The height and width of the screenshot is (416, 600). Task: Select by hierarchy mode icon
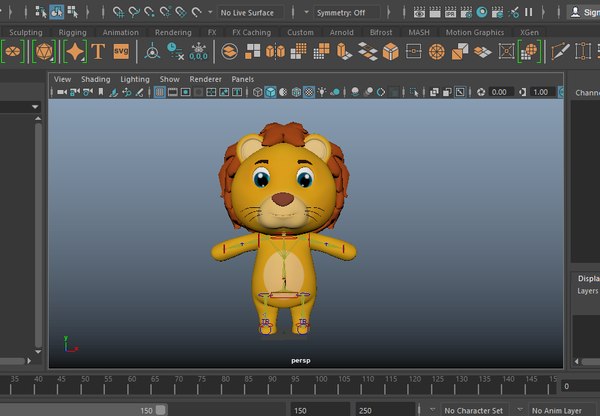[x=41, y=12]
